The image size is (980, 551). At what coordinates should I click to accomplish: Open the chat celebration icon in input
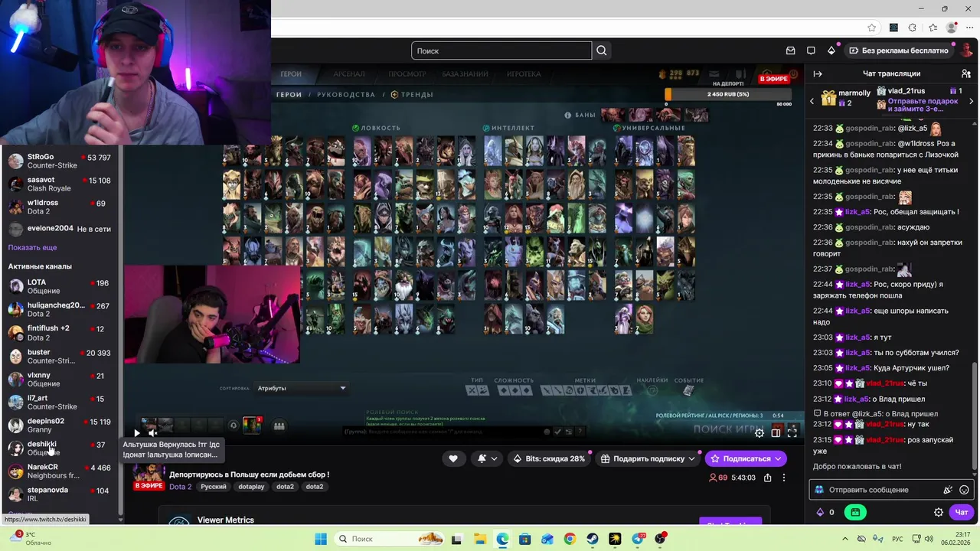948,490
